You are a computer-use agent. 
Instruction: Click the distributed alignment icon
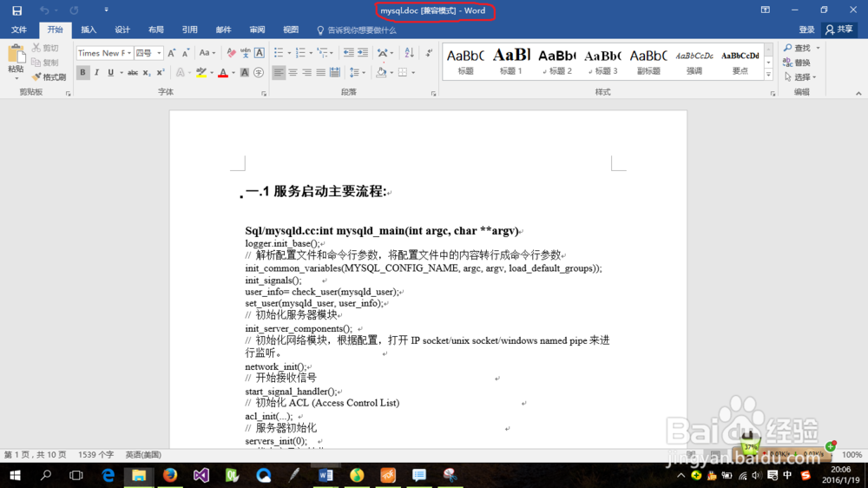[x=335, y=73]
